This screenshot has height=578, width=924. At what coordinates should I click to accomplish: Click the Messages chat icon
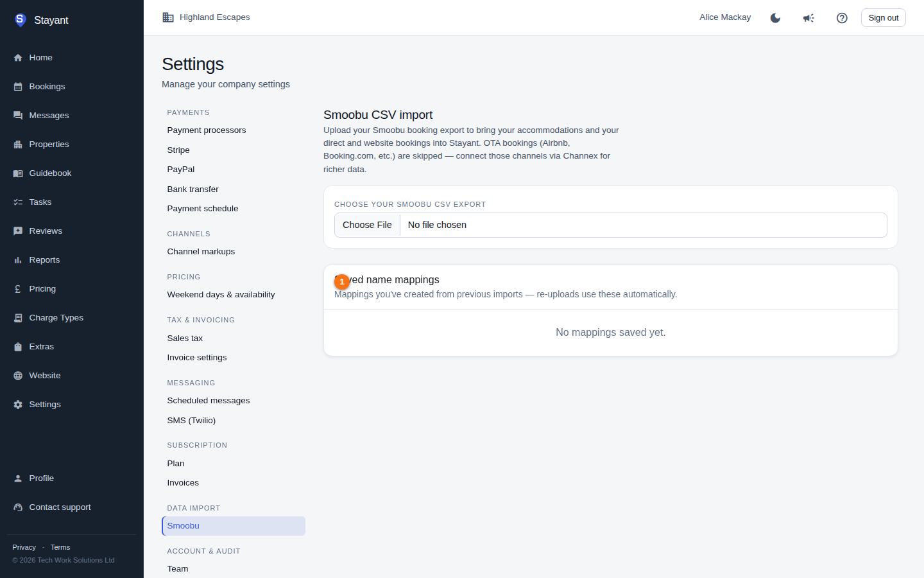18,116
